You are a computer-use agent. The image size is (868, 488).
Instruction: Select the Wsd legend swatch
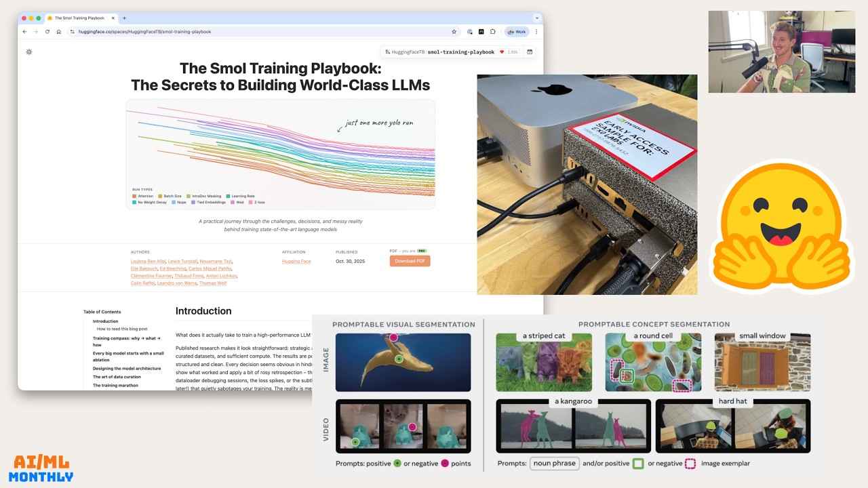click(x=233, y=202)
